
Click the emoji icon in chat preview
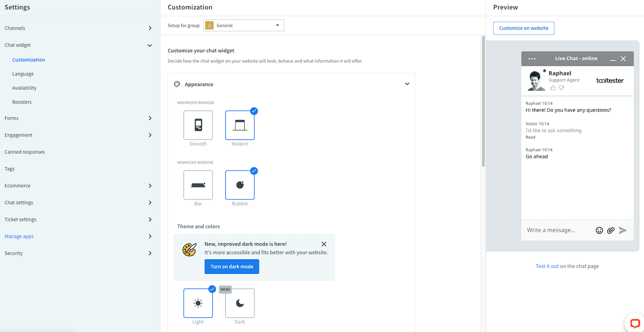pos(599,230)
